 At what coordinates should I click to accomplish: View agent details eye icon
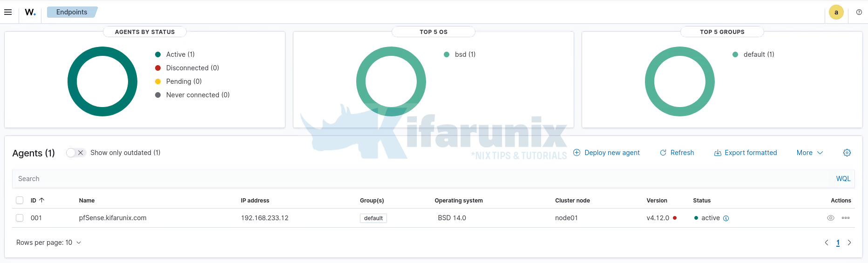click(x=830, y=218)
